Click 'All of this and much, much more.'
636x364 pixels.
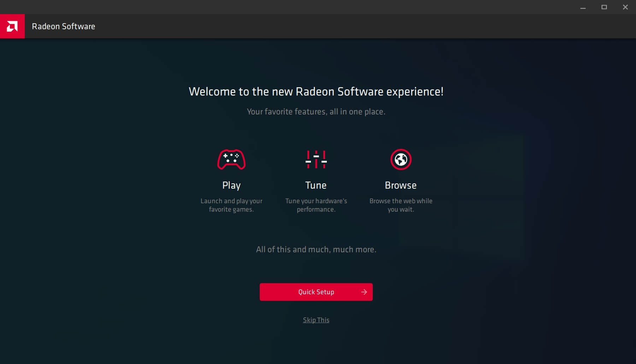[x=316, y=249]
